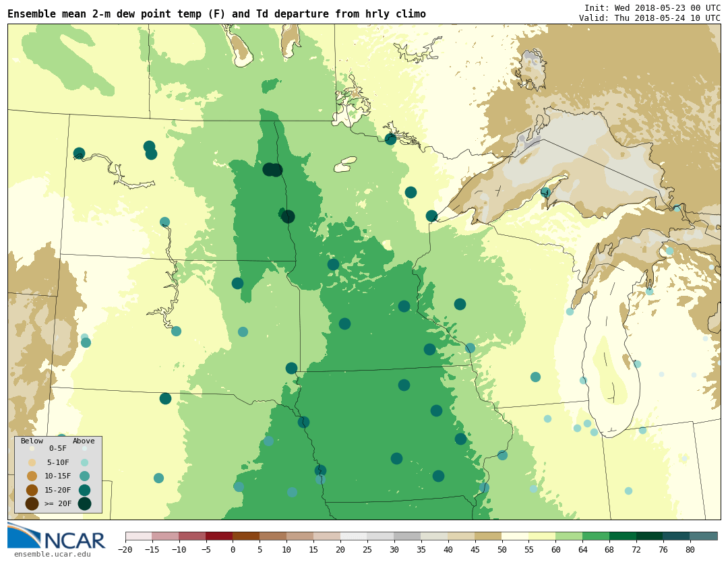The height and width of the screenshot is (562, 728).
Task: Pick the slate swatch right of 80
Action: 703,536
